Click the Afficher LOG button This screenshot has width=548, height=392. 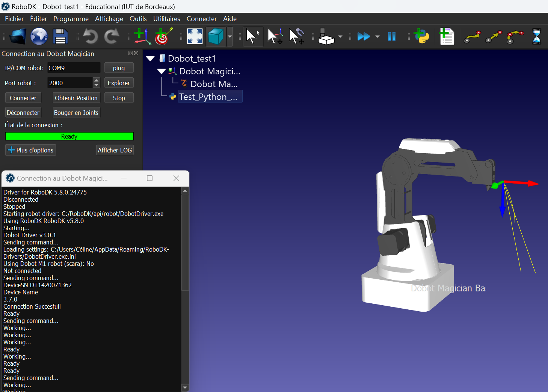(x=115, y=150)
